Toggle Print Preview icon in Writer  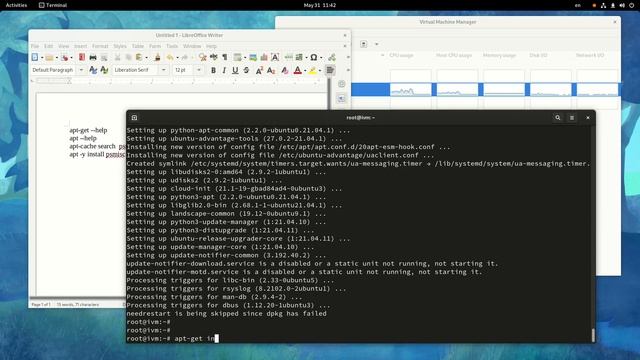pos(104,58)
